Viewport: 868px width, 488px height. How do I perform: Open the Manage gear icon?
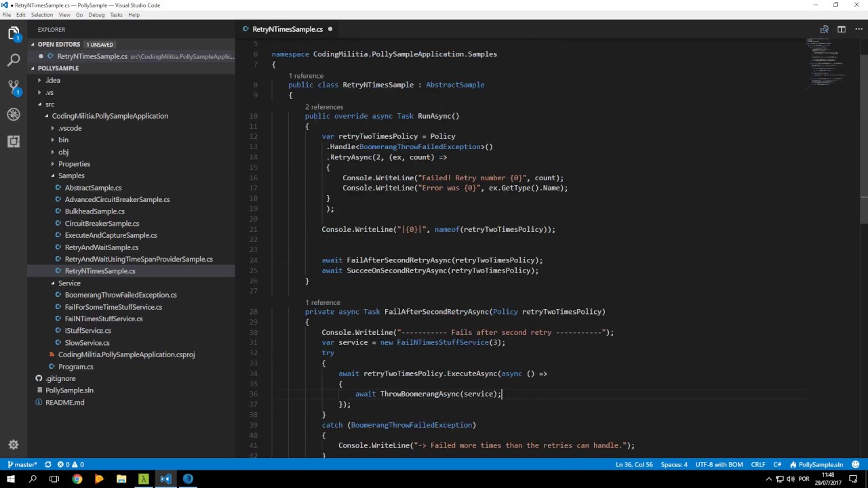click(x=14, y=445)
